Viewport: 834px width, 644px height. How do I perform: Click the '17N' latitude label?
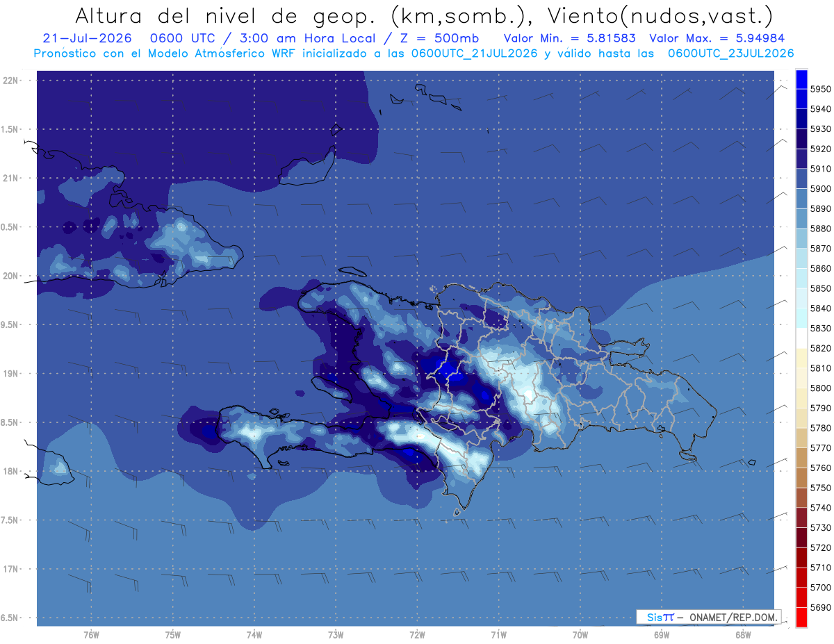12,569
